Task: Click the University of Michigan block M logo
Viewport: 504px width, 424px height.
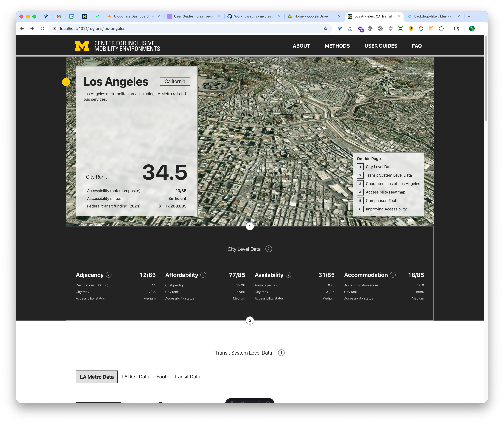Action: pyautogui.click(x=82, y=46)
